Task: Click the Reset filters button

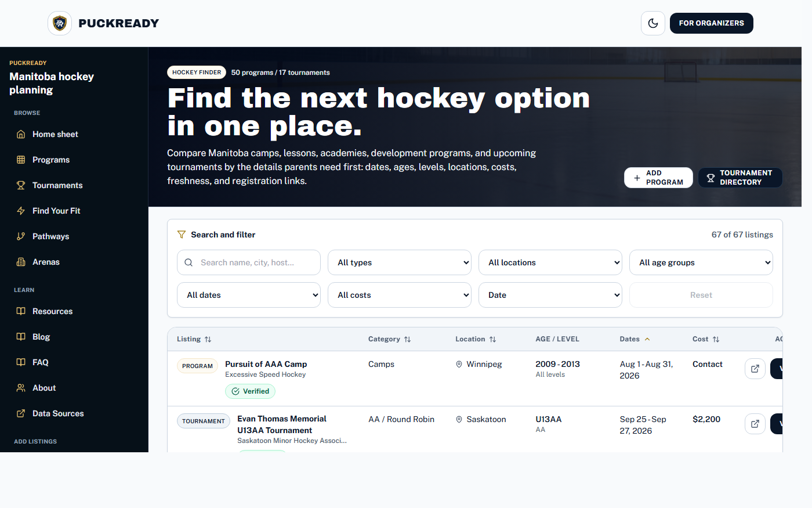Action: pyautogui.click(x=701, y=295)
